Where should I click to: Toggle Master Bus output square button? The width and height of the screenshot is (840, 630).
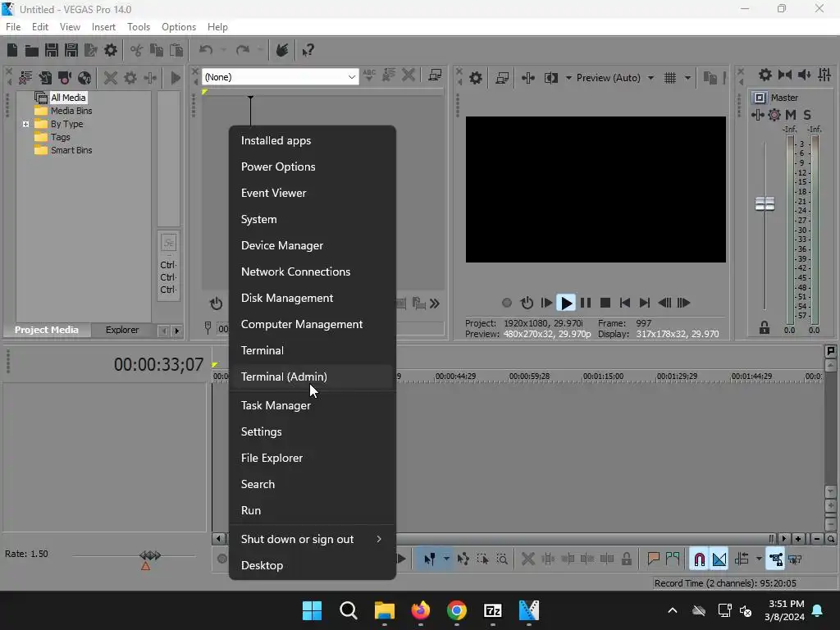pos(759,98)
